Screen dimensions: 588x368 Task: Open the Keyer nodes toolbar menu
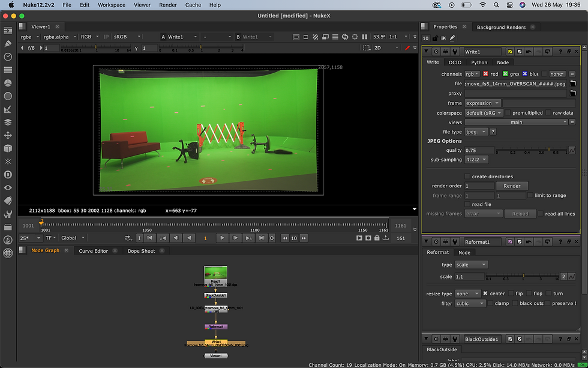8,109
